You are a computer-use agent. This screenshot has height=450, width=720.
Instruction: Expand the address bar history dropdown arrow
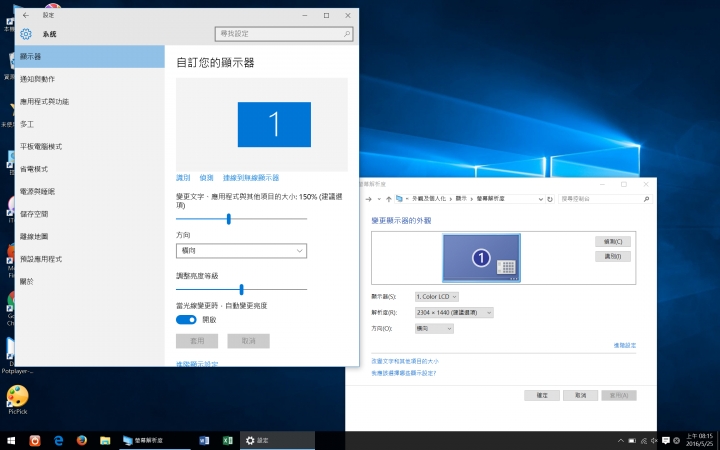(x=540, y=199)
